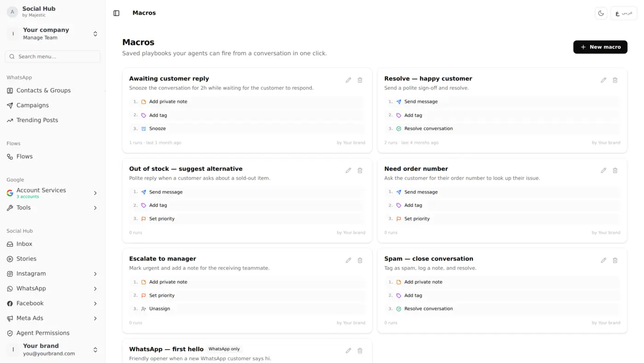Delete the Need order number macro
This screenshot has height=363, width=644.
(x=615, y=170)
